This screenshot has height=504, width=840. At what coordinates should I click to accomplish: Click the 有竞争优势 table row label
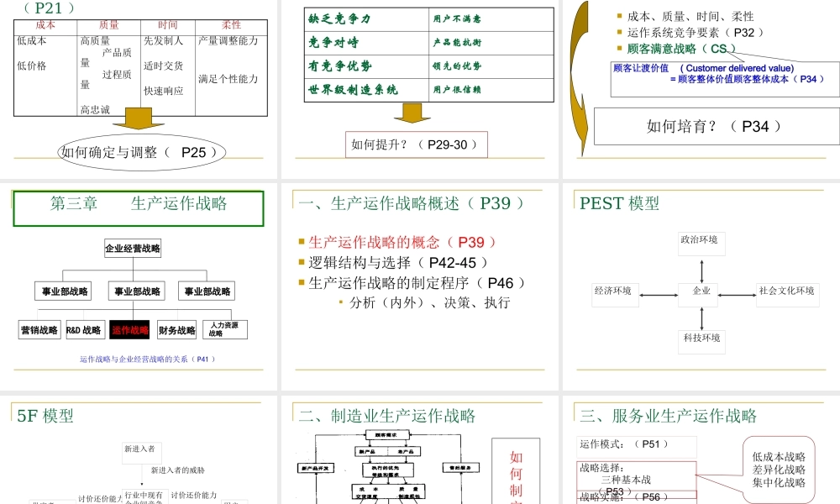[x=339, y=66]
